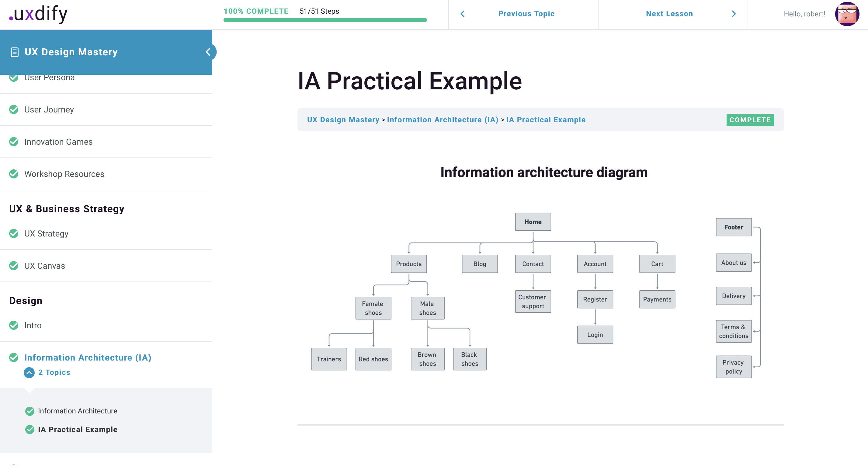Toggle the Information Architecture completion checkmark
The image size is (868, 473).
click(30, 411)
